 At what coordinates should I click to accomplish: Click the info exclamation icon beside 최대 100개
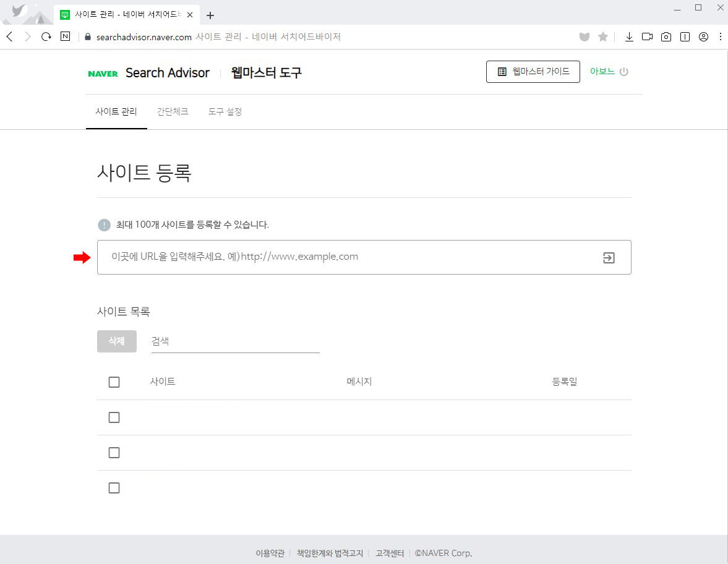point(104,225)
